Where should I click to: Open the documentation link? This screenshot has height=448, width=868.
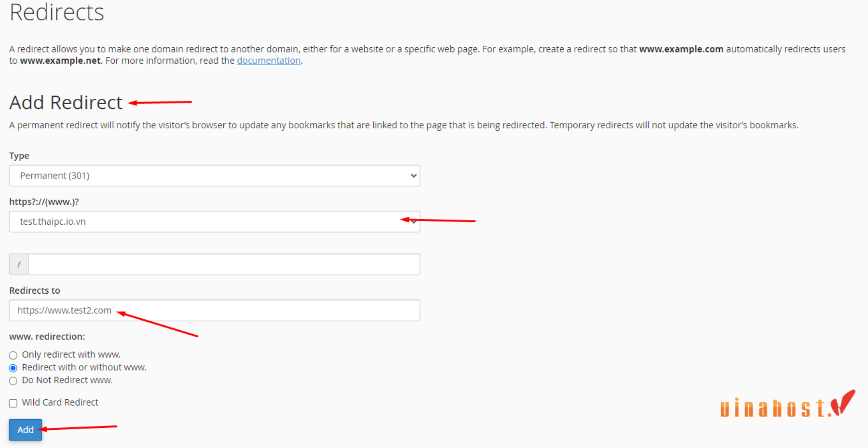pyautogui.click(x=269, y=61)
